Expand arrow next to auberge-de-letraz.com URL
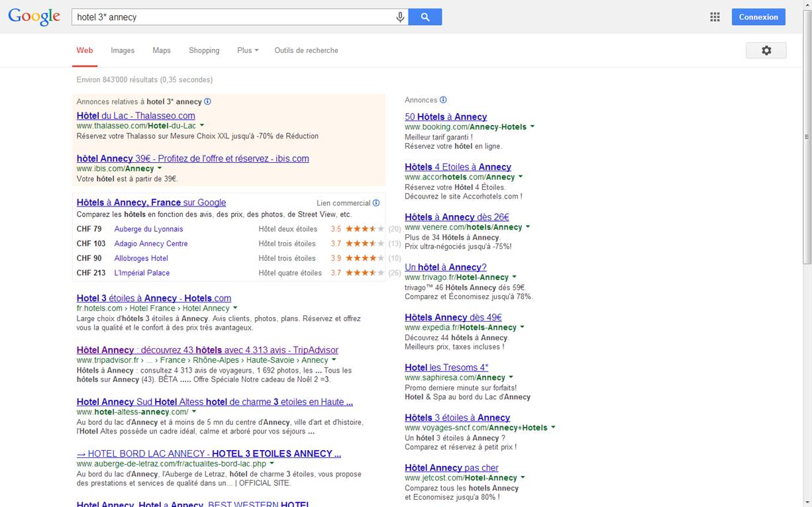 tap(272, 463)
